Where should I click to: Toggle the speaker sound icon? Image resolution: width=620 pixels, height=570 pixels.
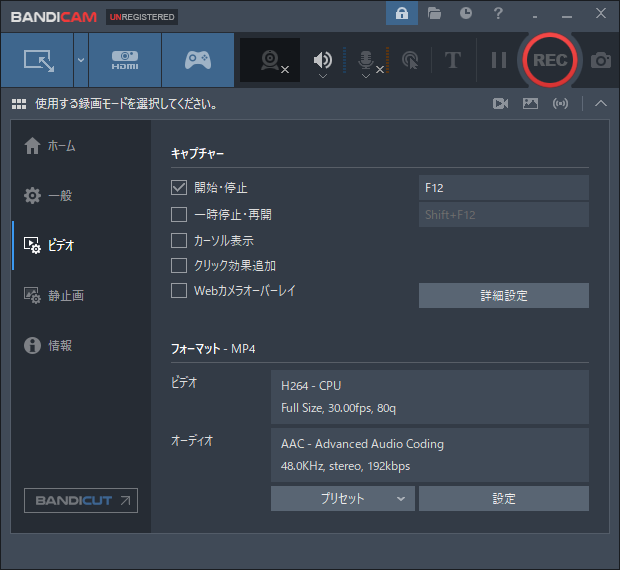323,59
